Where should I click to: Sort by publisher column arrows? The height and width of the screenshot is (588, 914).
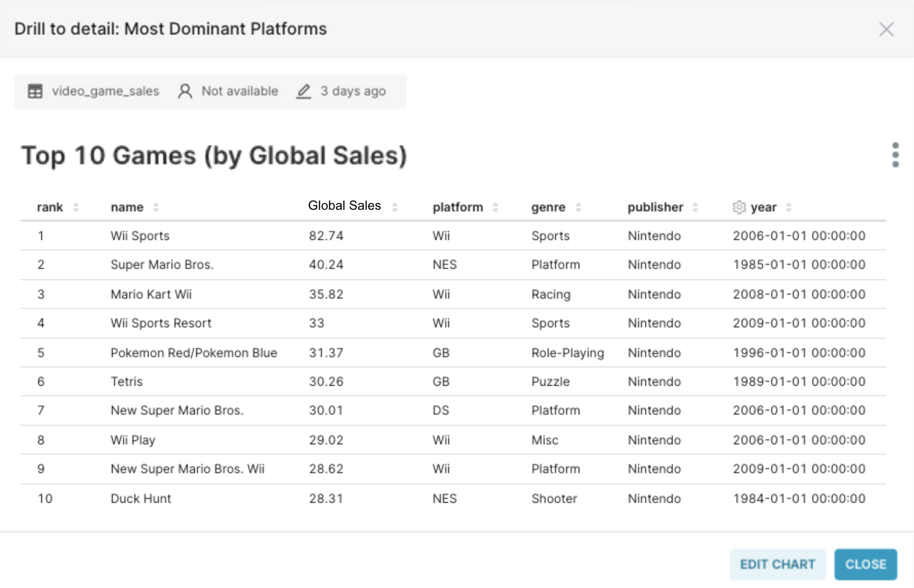click(695, 207)
